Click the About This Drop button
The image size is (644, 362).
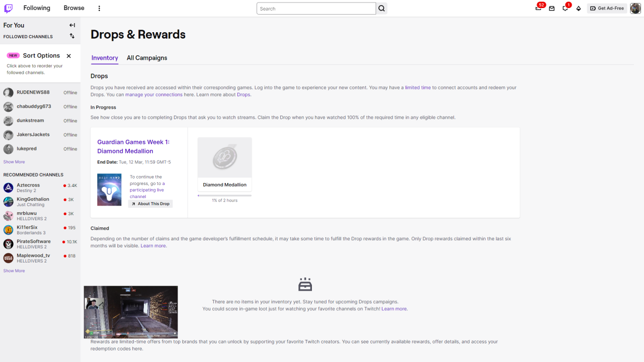(x=150, y=204)
